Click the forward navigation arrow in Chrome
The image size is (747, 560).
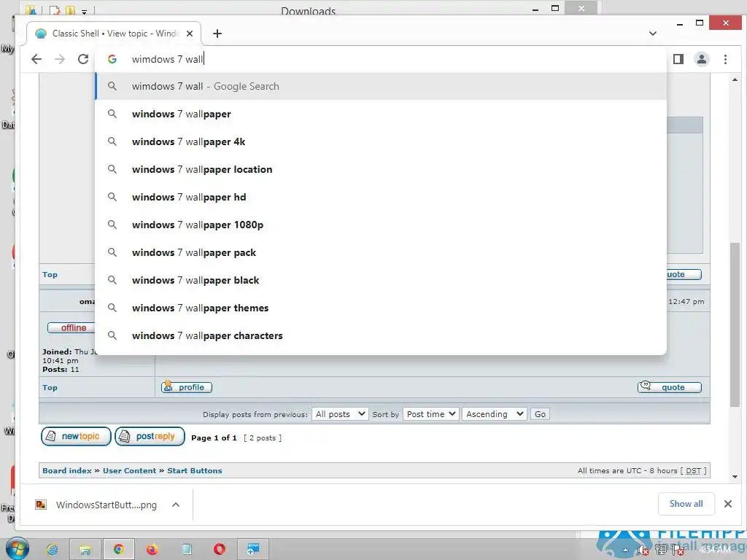pyautogui.click(x=60, y=59)
